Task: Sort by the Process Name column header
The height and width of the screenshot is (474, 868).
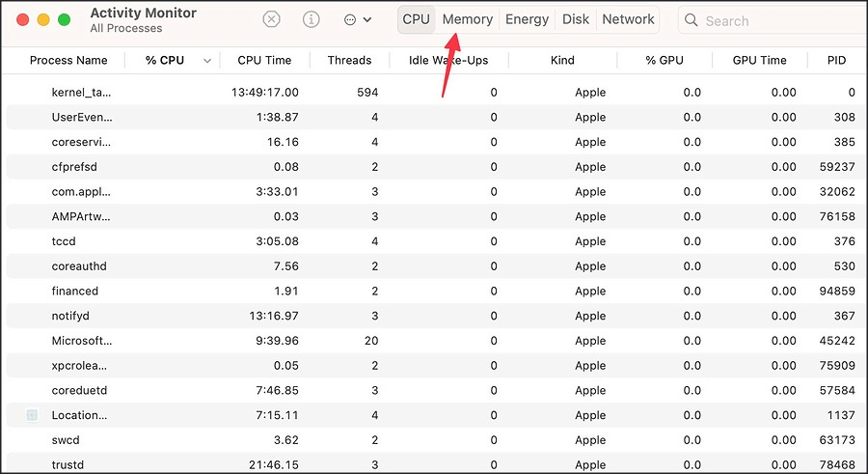Action: tap(68, 61)
